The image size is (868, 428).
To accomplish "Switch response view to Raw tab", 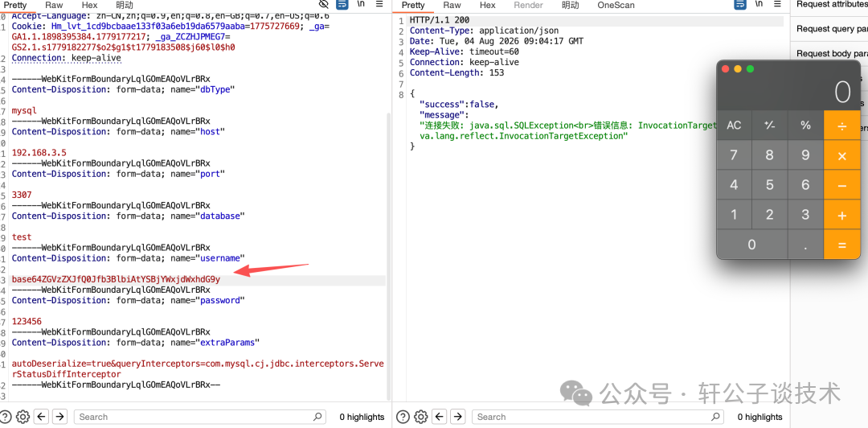I will pyautogui.click(x=452, y=5).
